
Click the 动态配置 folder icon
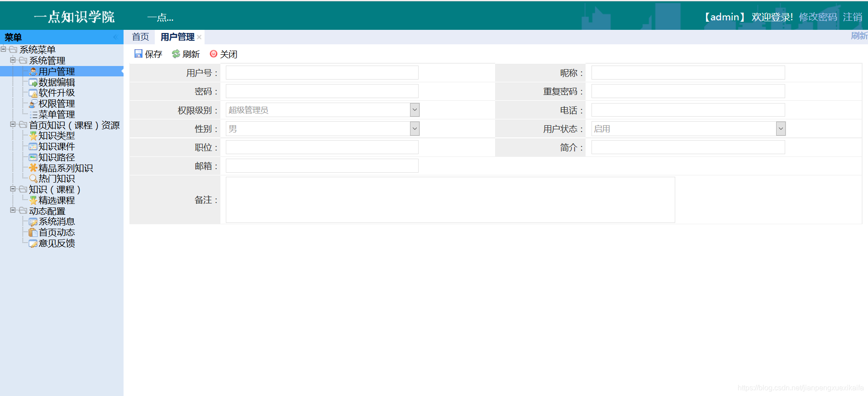[x=23, y=211]
